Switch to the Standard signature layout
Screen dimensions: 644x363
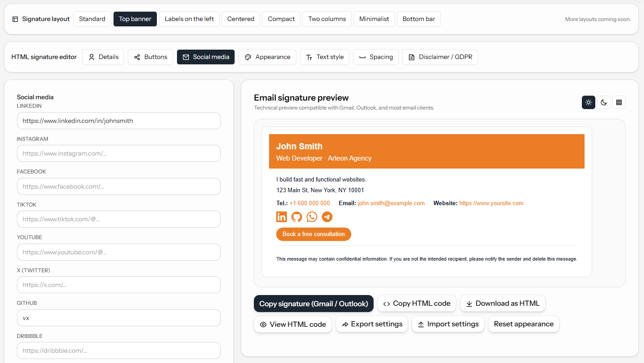(x=92, y=19)
